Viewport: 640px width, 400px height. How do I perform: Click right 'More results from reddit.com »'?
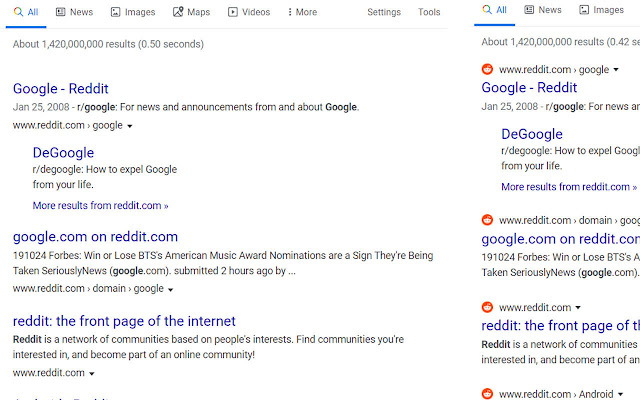coord(569,187)
